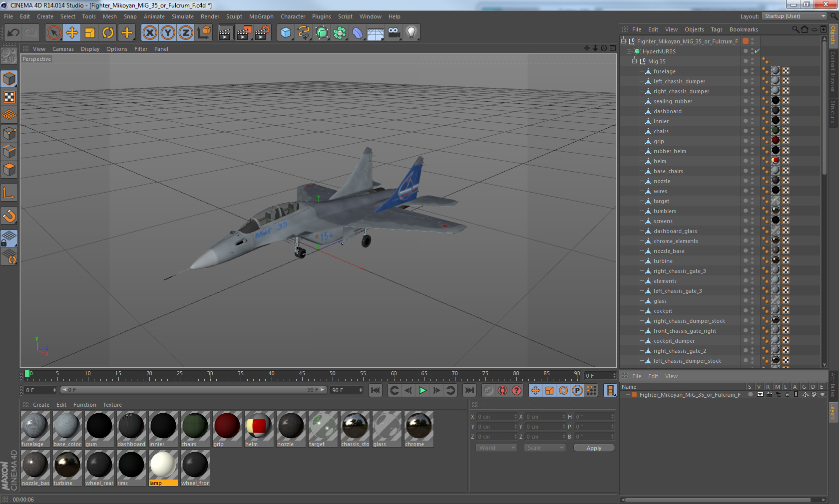Open render to Picture Viewer icon
Image resolution: width=839 pixels, height=504 pixels.
pos(244,33)
